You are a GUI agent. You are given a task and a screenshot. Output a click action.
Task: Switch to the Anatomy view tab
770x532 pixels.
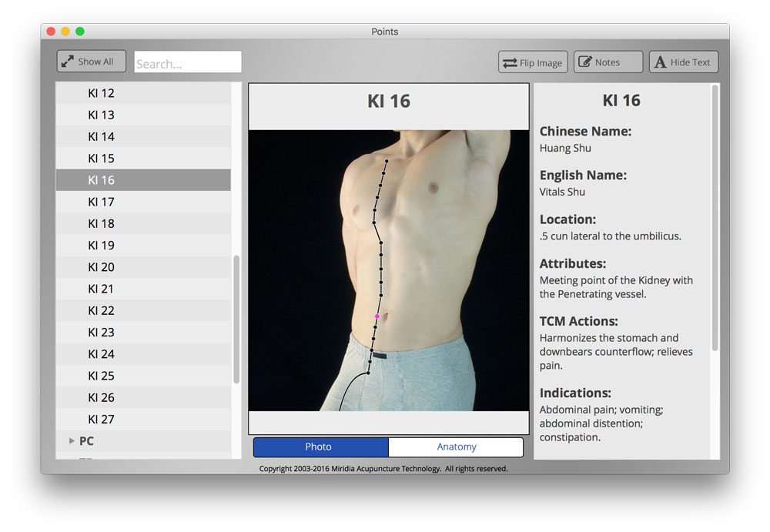456,447
